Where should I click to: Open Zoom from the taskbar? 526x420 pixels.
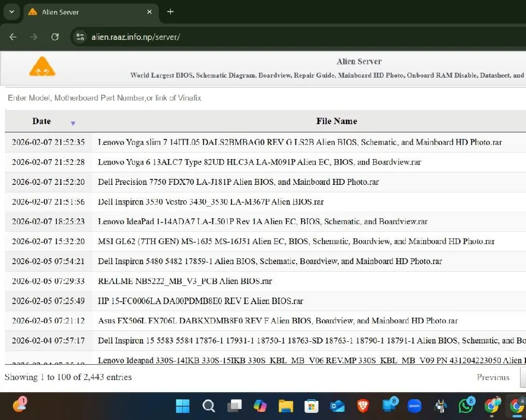click(x=414, y=406)
